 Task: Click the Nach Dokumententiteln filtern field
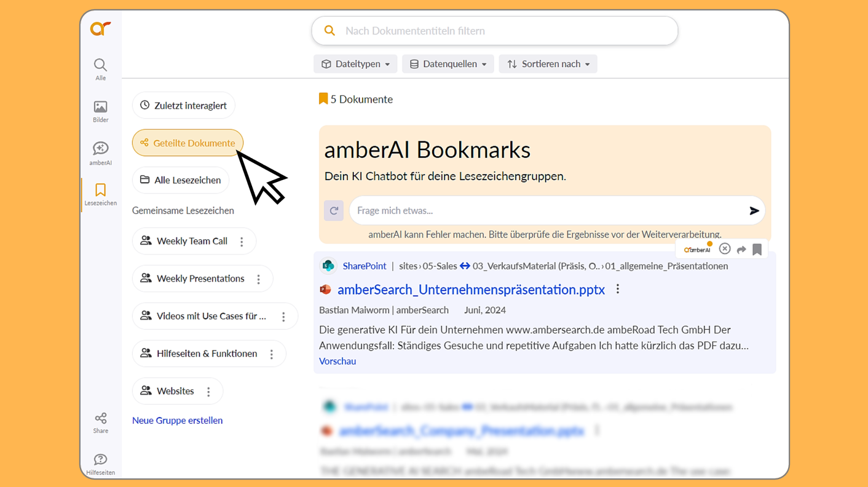495,31
